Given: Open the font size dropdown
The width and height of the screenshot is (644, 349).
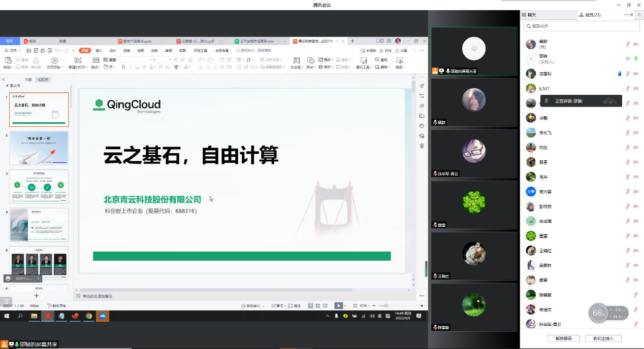Looking at the screenshot, I should (x=170, y=60).
